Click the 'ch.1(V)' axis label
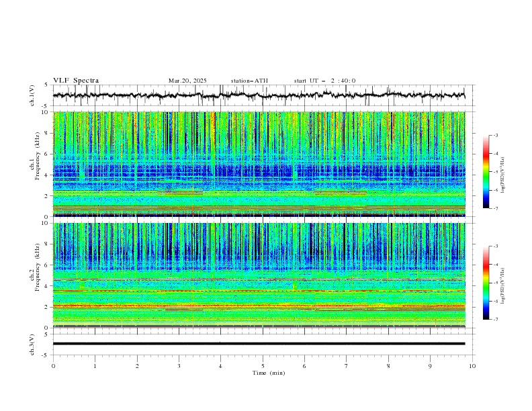This screenshot has width=532, height=411. tap(32, 95)
